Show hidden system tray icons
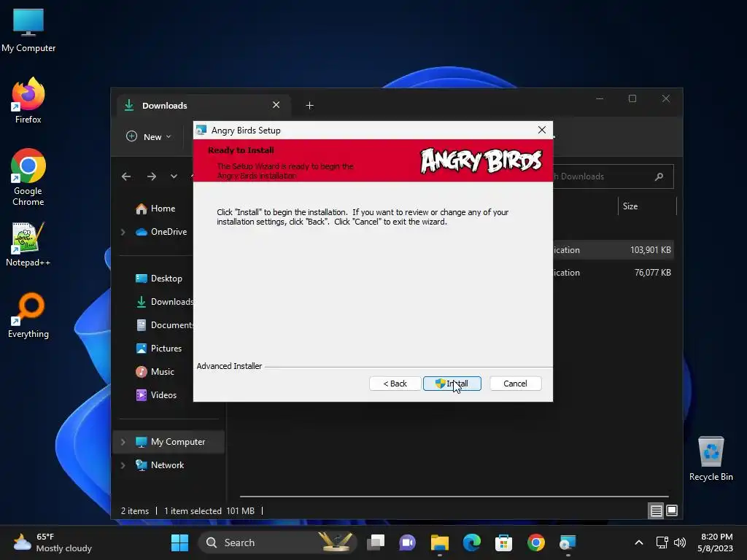The width and height of the screenshot is (747, 560). [639, 542]
